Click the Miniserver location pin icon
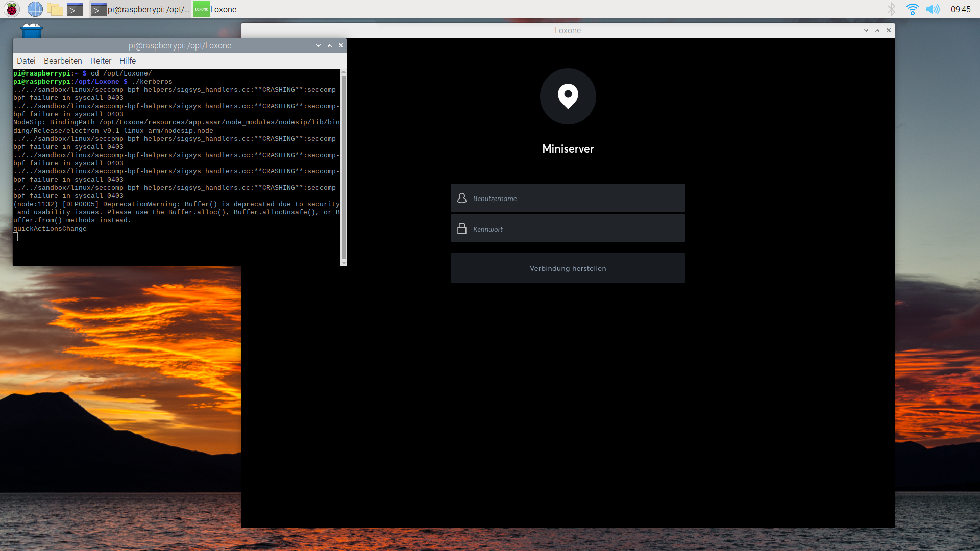 point(568,96)
